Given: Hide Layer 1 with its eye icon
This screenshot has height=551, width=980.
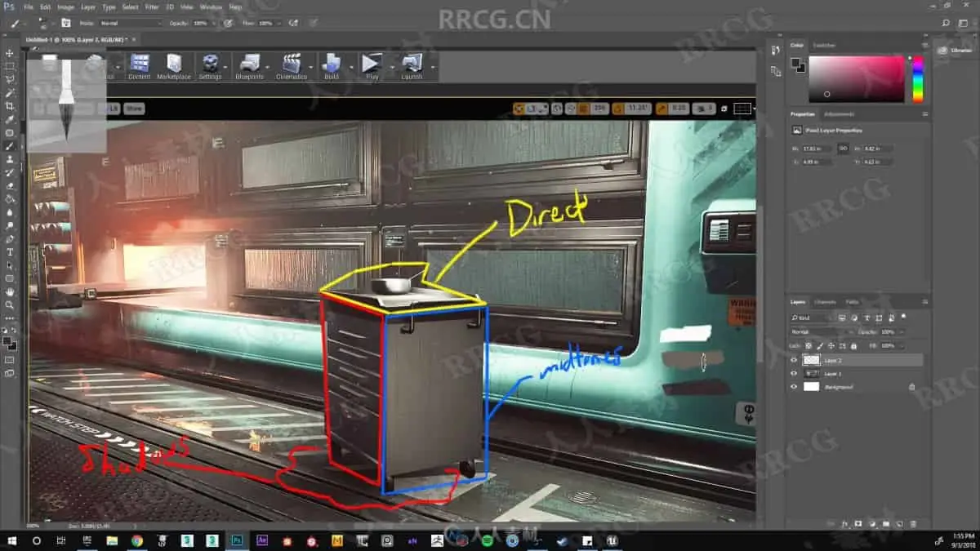Looking at the screenshot, I should 794,373.
